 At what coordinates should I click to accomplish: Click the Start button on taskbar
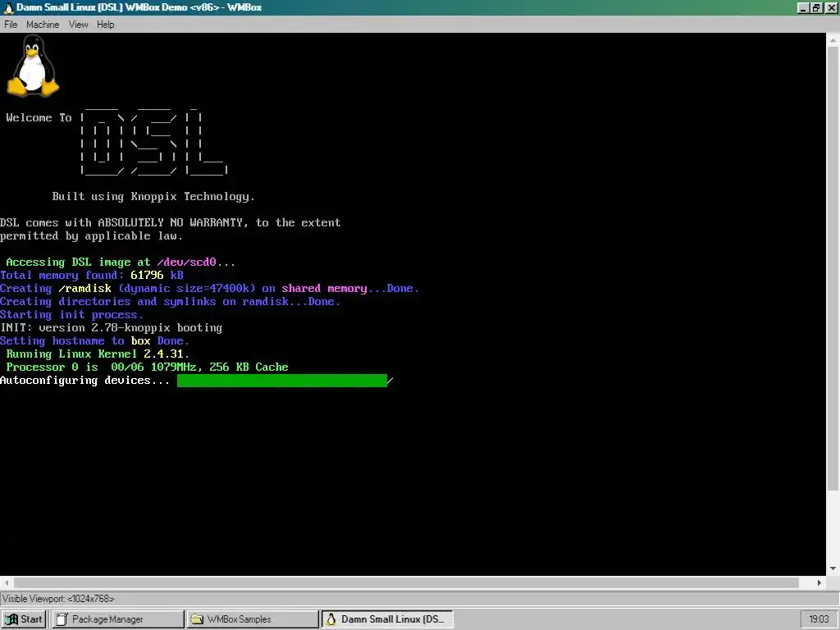tap(24, 619)
